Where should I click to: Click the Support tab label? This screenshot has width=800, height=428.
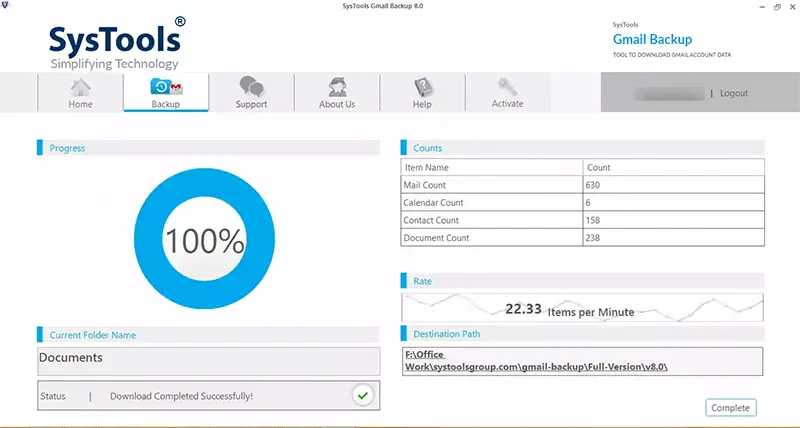click(252, 104)
